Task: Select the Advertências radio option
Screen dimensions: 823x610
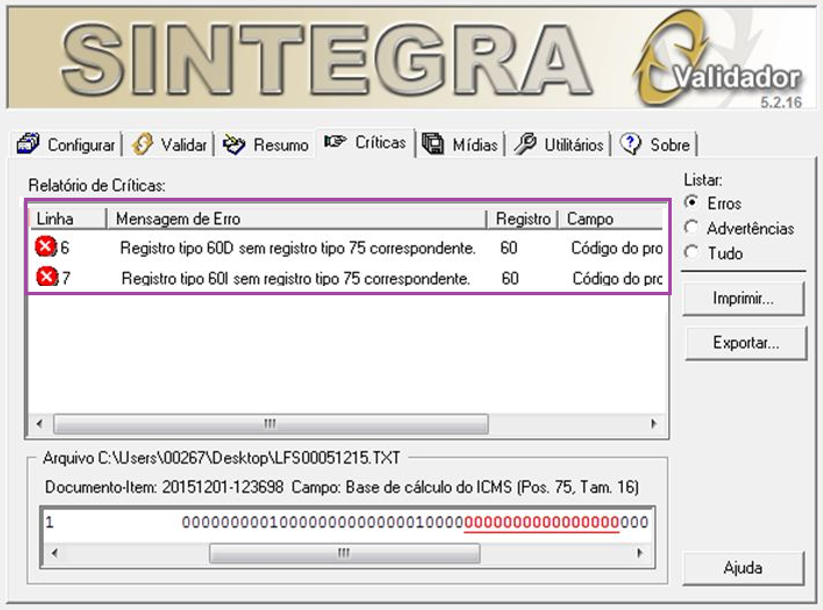Action: (692, 227)
